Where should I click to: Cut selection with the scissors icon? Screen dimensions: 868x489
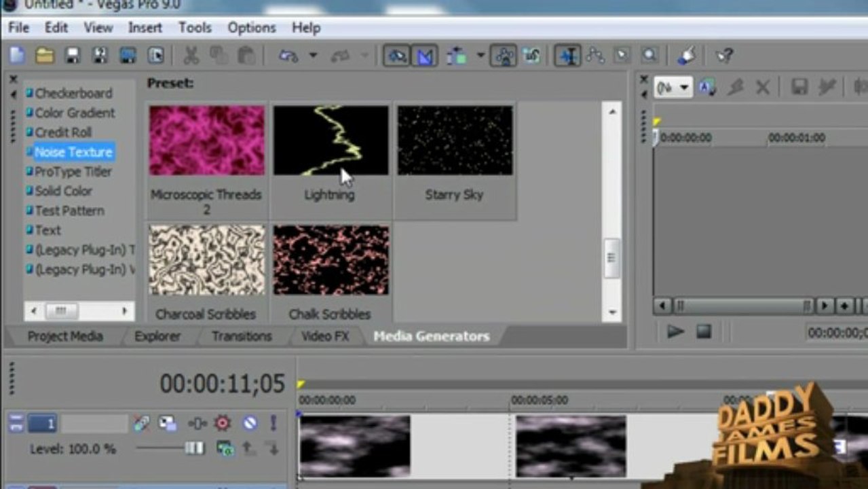click(191, 56)
